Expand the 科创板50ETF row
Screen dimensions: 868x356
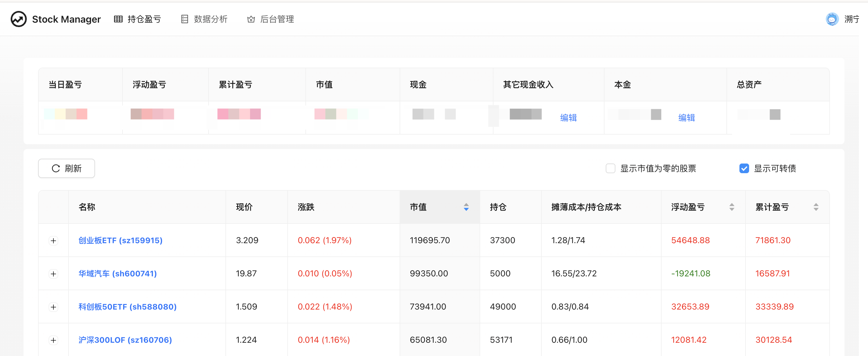pyautogui.click(x=53, y=307)
